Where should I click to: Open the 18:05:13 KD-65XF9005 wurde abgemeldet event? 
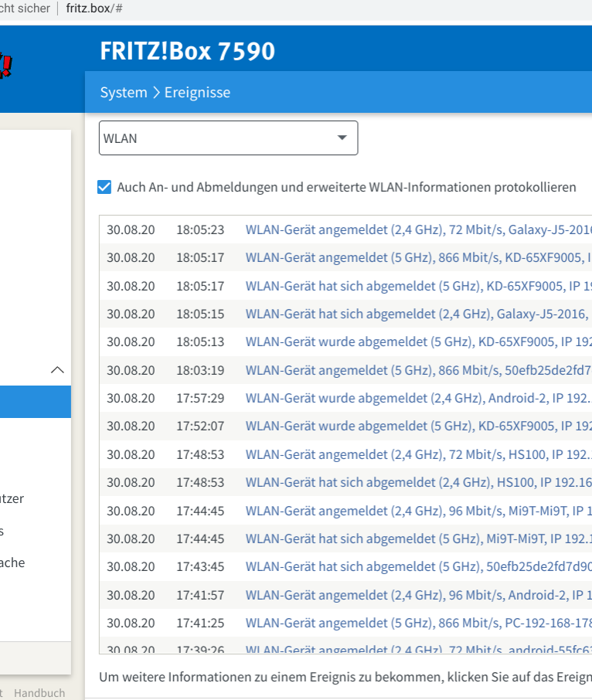[x=418, y=342]
